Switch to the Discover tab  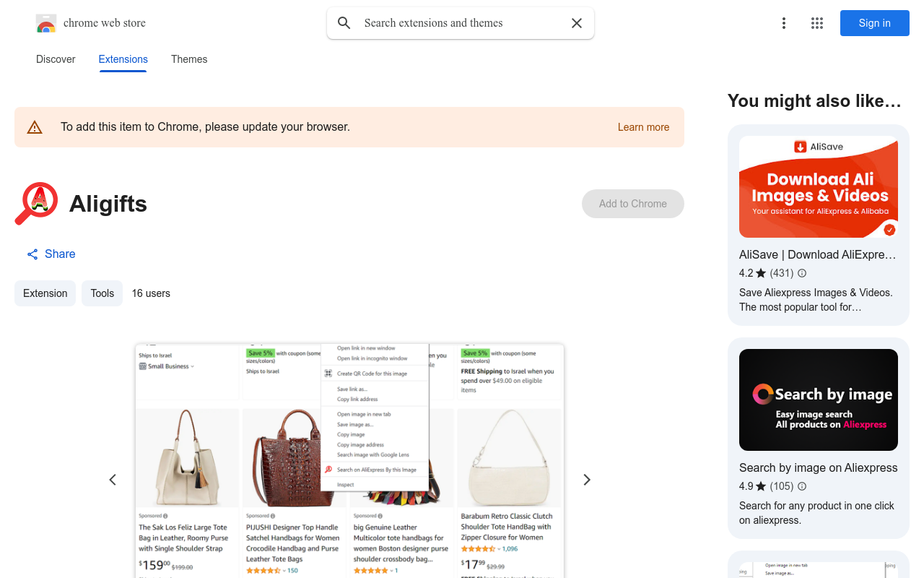point(56,59)
